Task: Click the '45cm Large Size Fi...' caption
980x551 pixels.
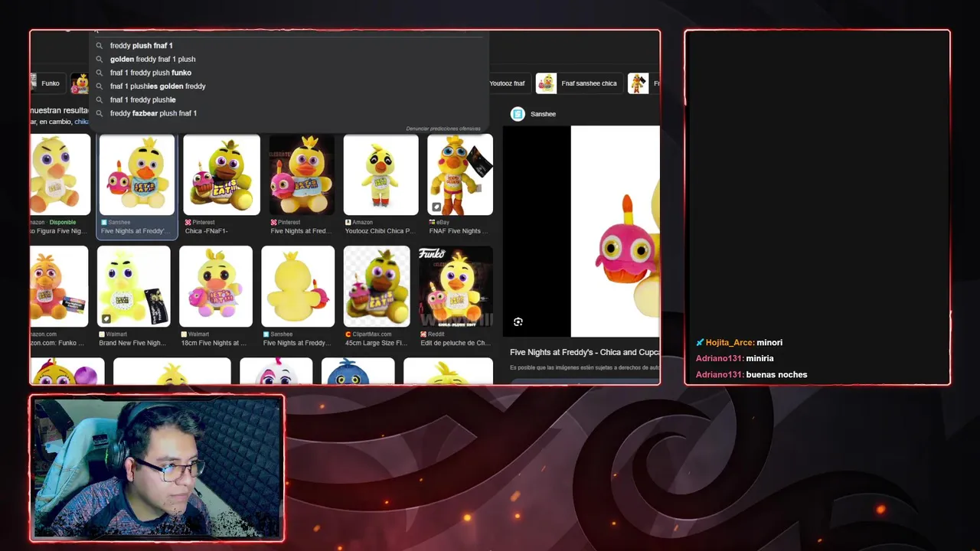Action: tap(376, 343)
